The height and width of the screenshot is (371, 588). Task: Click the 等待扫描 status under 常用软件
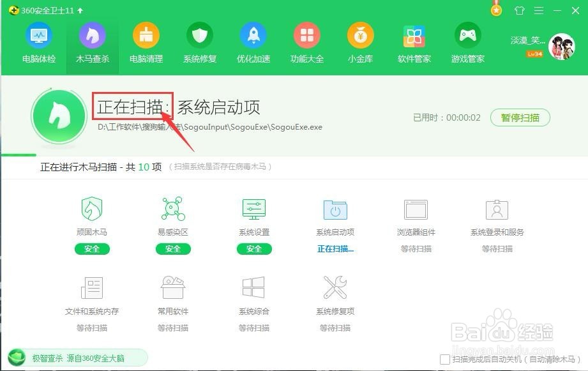click(x=173, y=328)
